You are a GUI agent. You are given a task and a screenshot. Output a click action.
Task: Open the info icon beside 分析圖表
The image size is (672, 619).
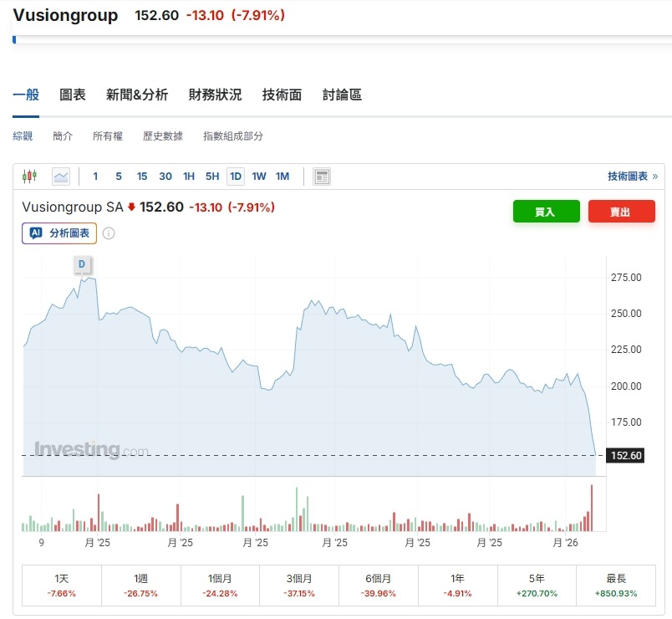point(109,233)
